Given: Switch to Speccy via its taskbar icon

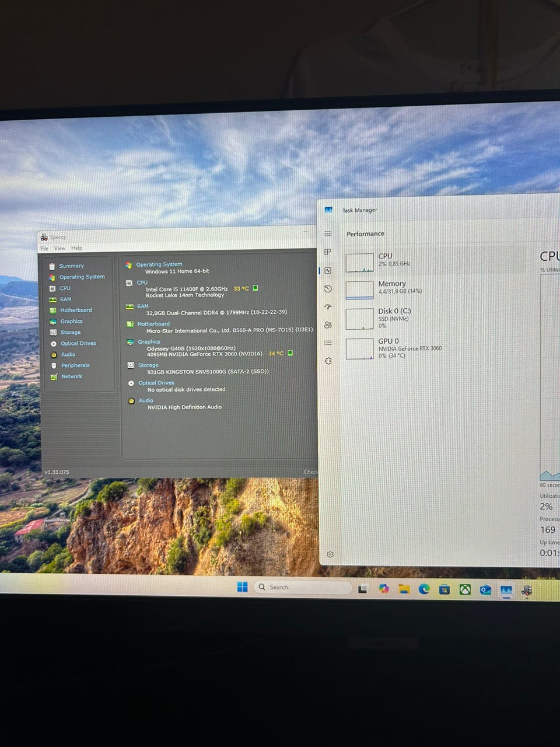Looking at the screenshot, I should [526, 590].
